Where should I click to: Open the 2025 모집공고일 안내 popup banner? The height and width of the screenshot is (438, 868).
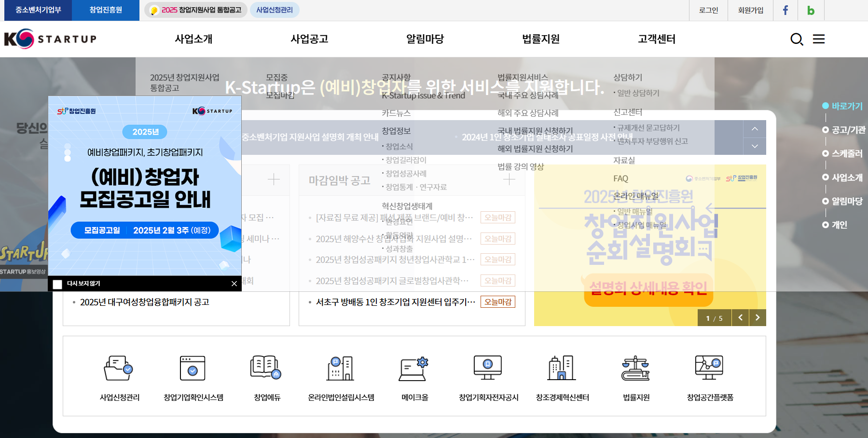click(x=145, y=186)
